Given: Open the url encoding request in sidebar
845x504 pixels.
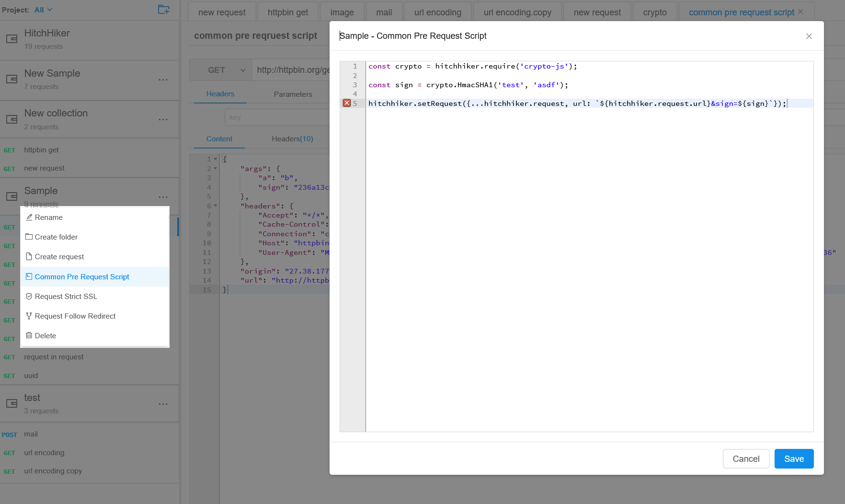Looking at the screenshot, I should (90, 453).
